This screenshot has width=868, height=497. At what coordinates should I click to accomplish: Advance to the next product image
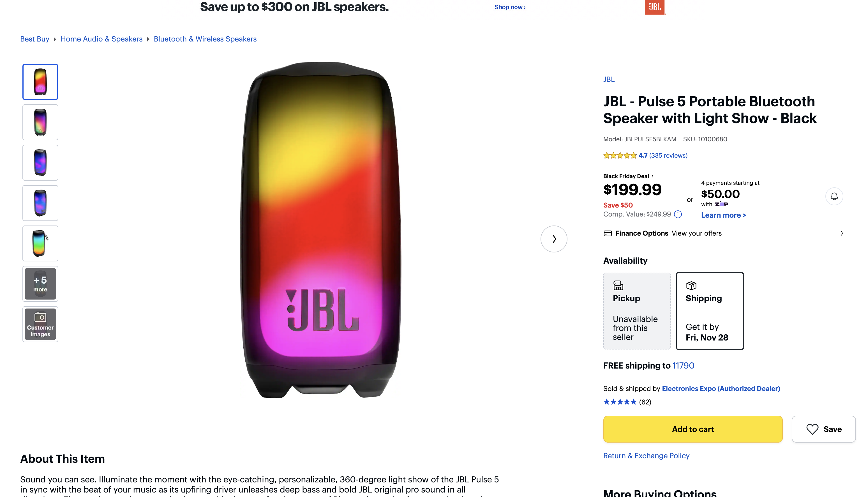pyautogui.click(x=554, y=239)
